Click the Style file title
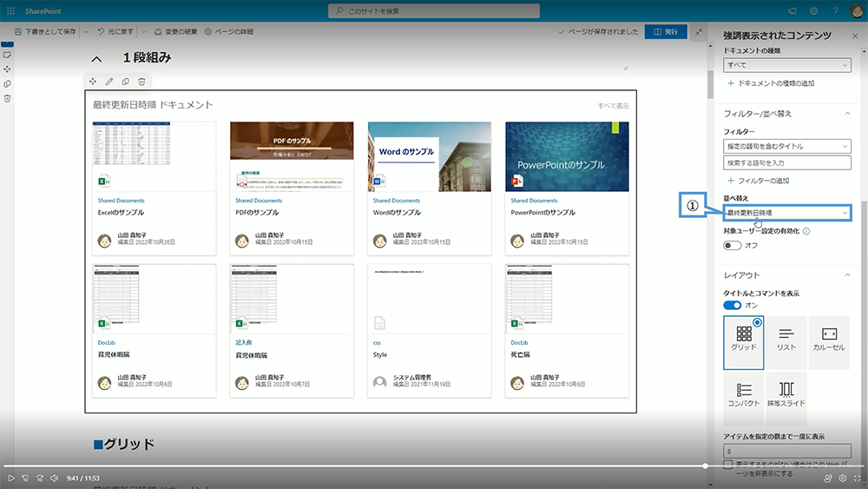 [x=380, y=354]
